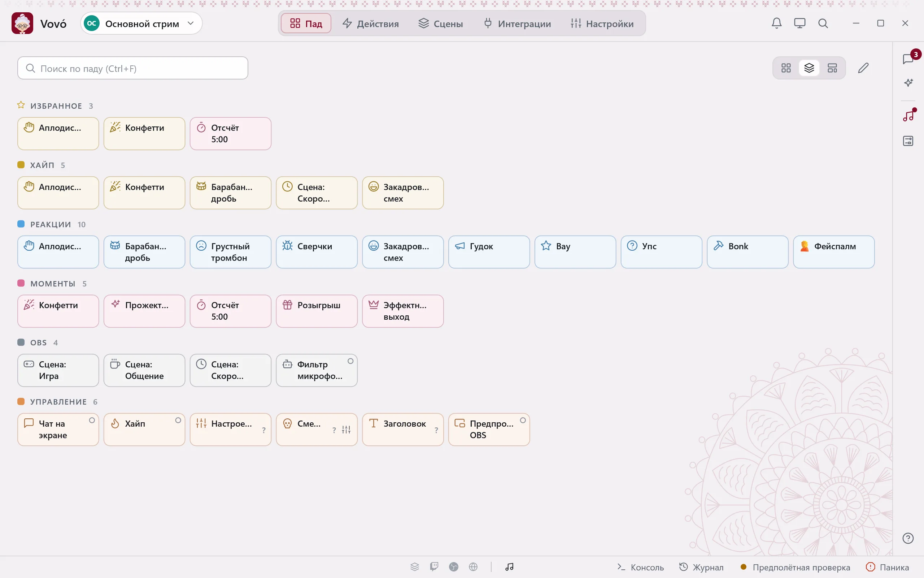This screenshot has width=924, height=578.
Task: Open global search magnifier icon
Action: click(823, 23)
